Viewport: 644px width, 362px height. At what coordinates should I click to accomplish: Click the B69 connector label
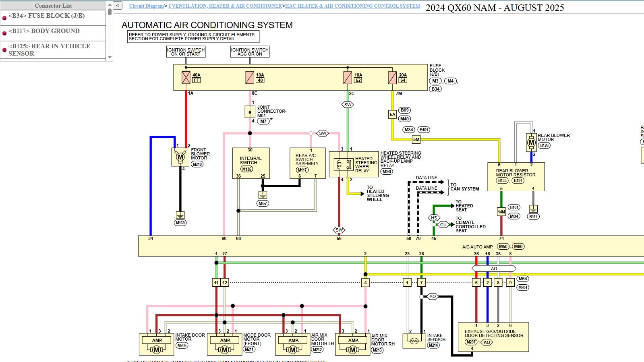[404, 110]
